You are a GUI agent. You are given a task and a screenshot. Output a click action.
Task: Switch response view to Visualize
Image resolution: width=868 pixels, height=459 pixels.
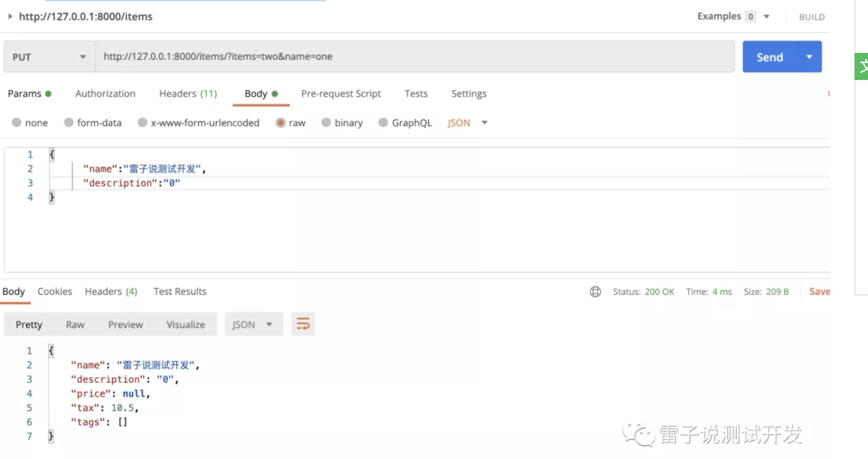(x=186, y=324)
